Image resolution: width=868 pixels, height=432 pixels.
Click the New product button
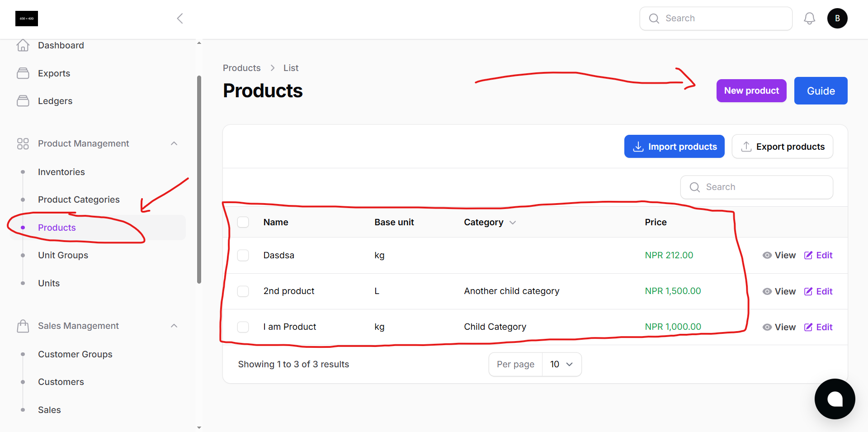[751, 90]
